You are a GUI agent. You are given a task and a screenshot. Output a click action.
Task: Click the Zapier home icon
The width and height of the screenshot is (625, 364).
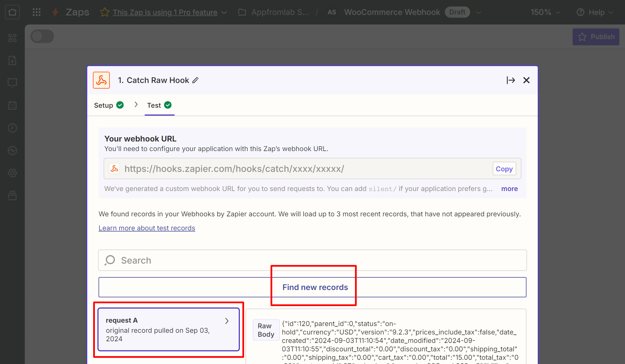[x=12, y=12]
